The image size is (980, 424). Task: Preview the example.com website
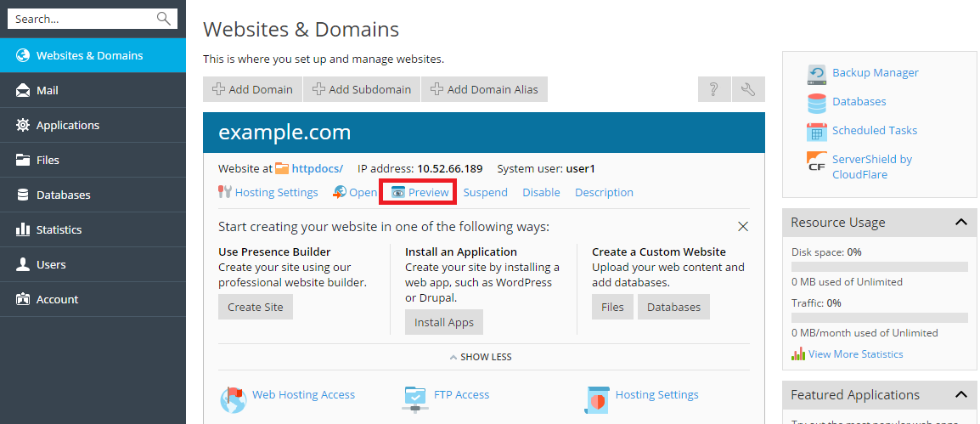(420, 193)
